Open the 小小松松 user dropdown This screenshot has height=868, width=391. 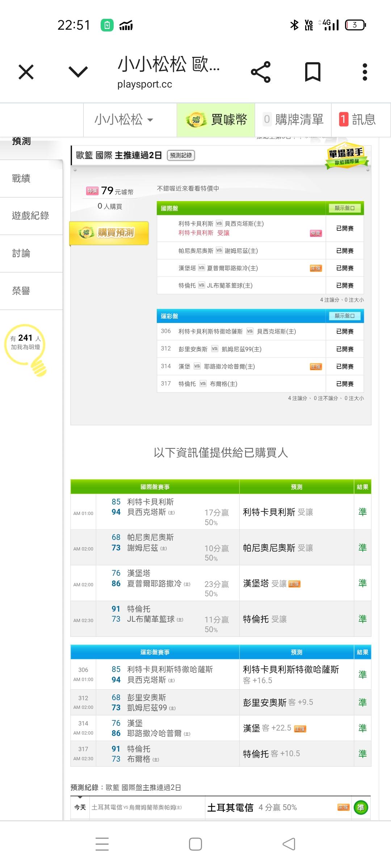click(x=124, y=120)
